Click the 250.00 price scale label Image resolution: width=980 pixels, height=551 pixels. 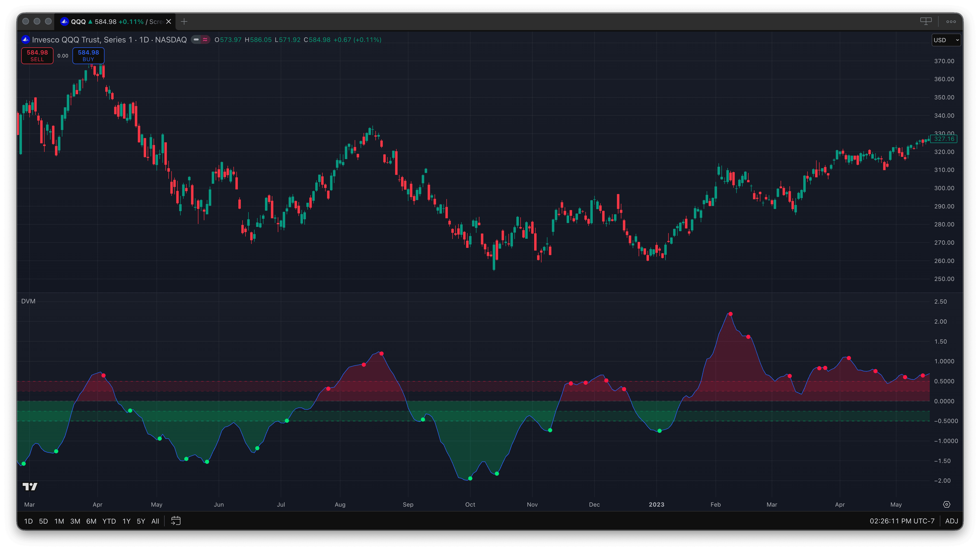[x=944, y=279]
